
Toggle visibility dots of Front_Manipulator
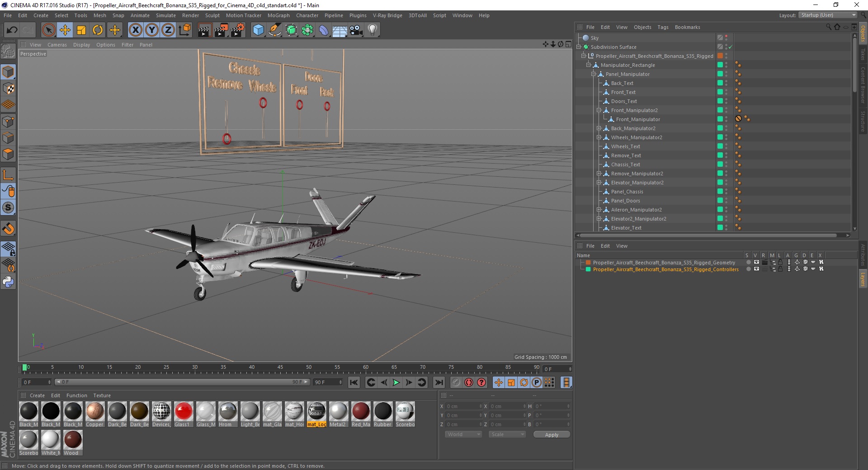[x=726, y=119]
